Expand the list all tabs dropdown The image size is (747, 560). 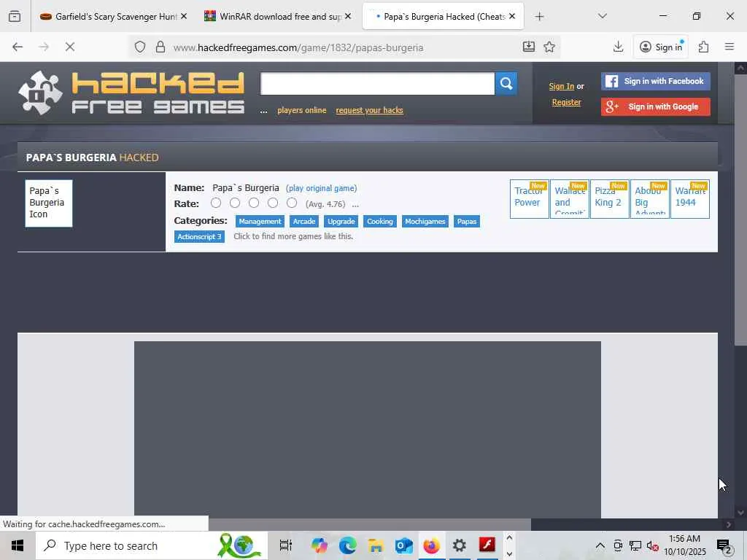click(x=602, y=16)
